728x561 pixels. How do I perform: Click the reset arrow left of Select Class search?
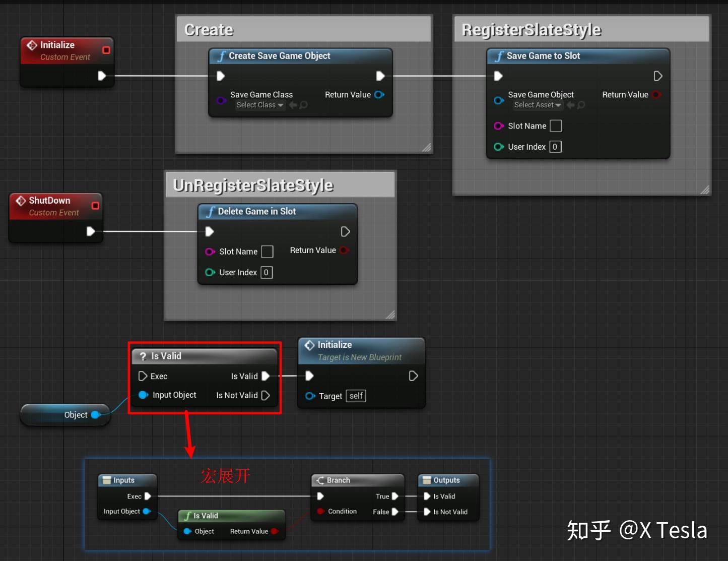(x=292, y=105)
